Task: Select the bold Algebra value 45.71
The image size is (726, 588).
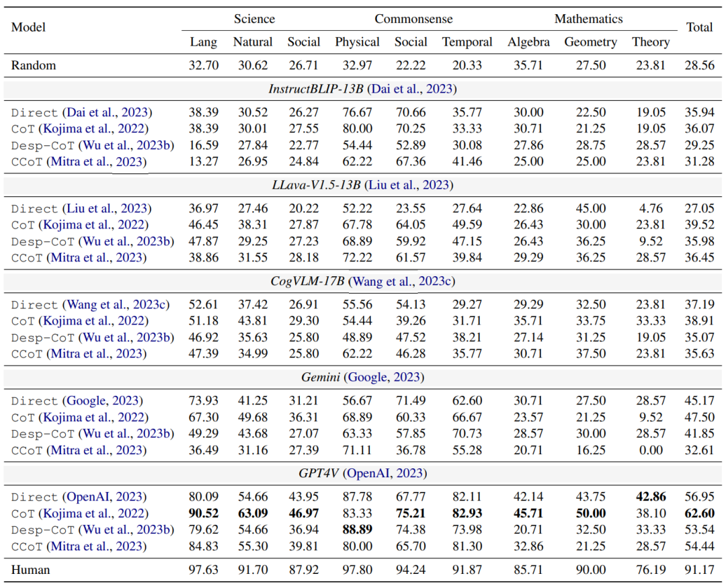Action: pyautogui.click(x=528, y=513)
